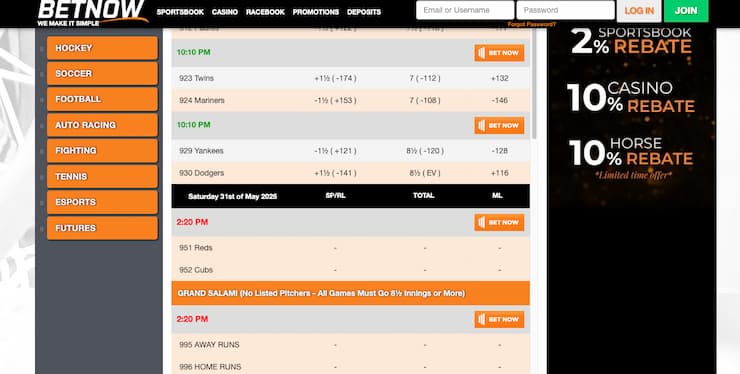
Task: Select Yankees total 8½ (-120)
Action: [425, 151]
